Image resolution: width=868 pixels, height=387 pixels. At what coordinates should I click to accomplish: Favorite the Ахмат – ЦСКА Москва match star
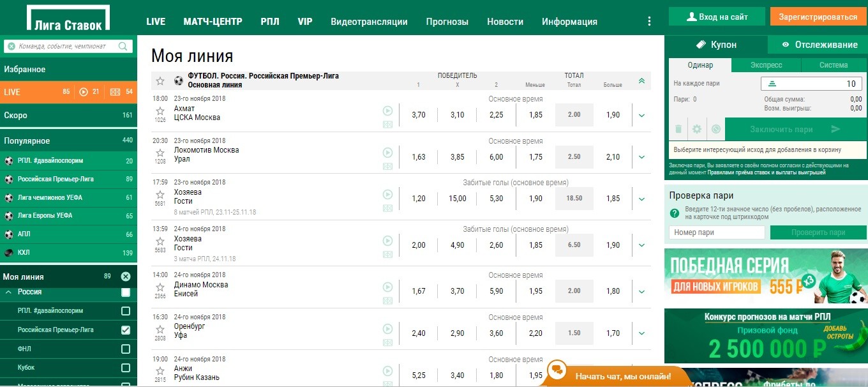pos(160,110)
